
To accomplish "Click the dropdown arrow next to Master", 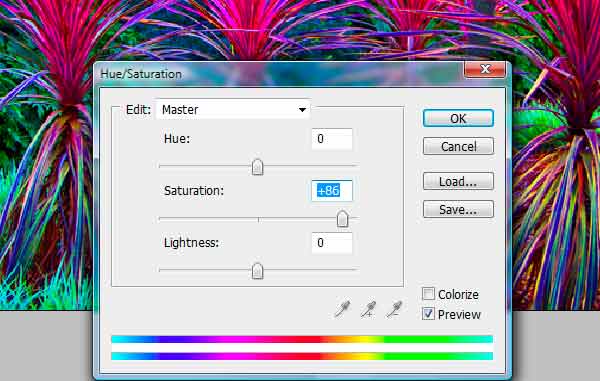I will coord(302,110).
